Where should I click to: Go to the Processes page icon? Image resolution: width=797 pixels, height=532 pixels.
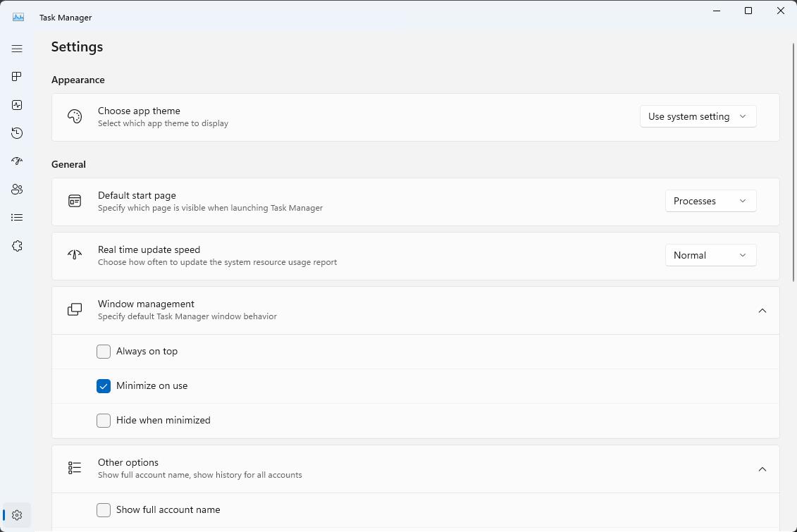(x=17, y=77)
